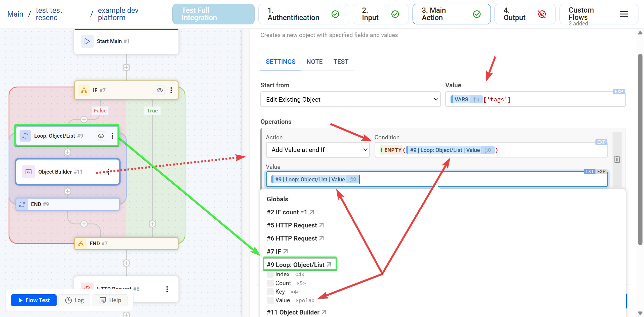
Task: Check the Value «pola» checkbox under Loop
Action: pyautogui.click(x=270, y=300)
